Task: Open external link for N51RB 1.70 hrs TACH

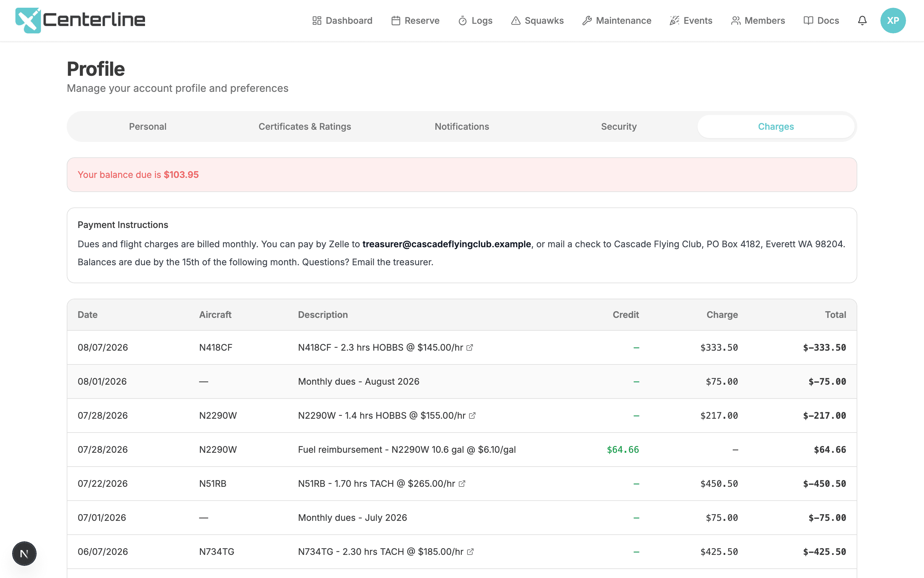Action: coord(462,484)
